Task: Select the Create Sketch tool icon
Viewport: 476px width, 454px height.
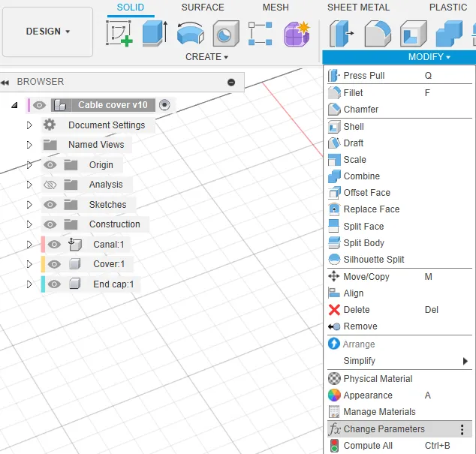Action: tap(119, 33)
